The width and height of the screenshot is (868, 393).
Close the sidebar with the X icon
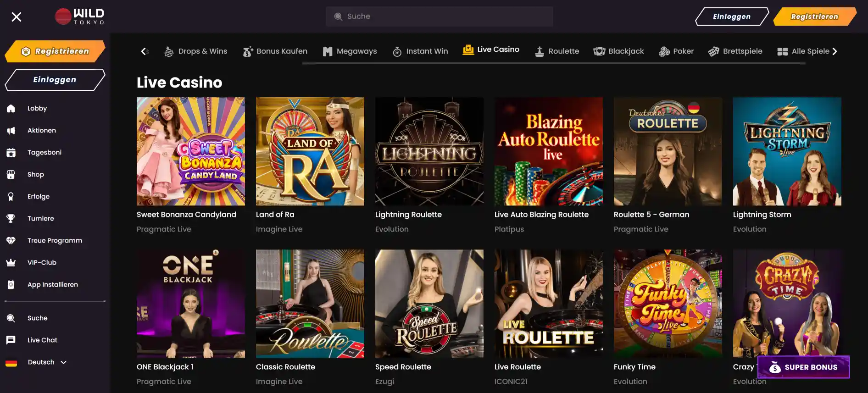(17, 17)
